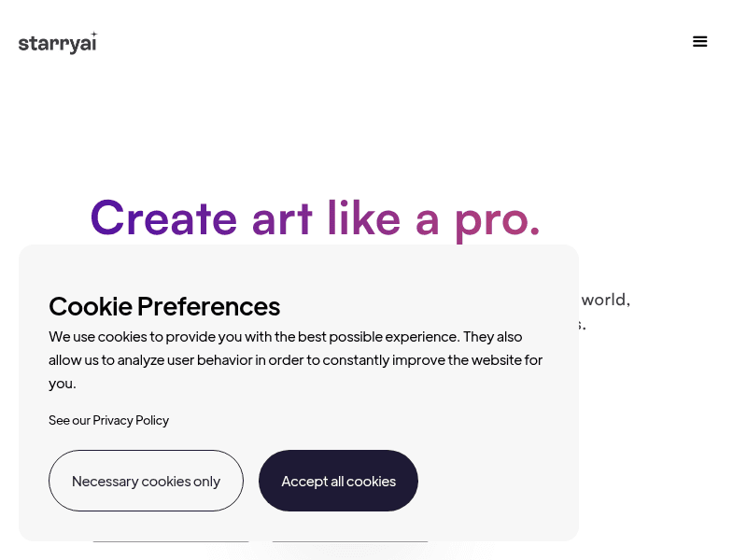747x560 pixels.
Task: Click the word 'art' in the headline
Action: tap(282, 219)
